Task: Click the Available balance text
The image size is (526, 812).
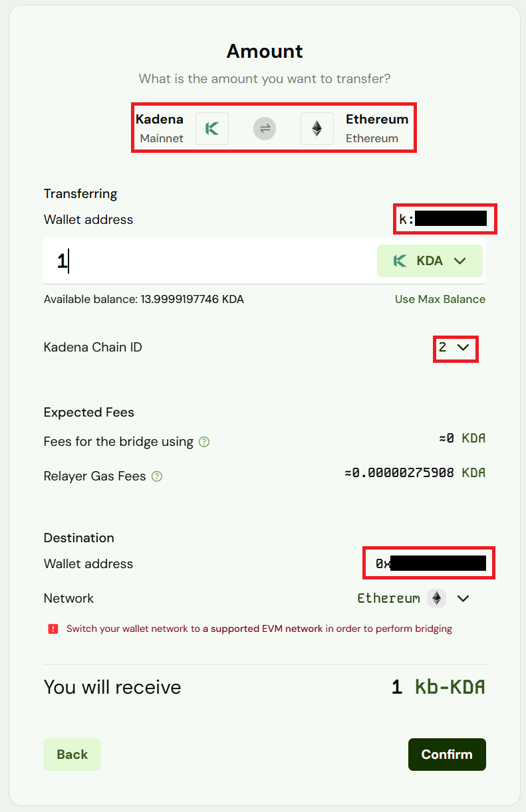Action: [x=144, y=299]
